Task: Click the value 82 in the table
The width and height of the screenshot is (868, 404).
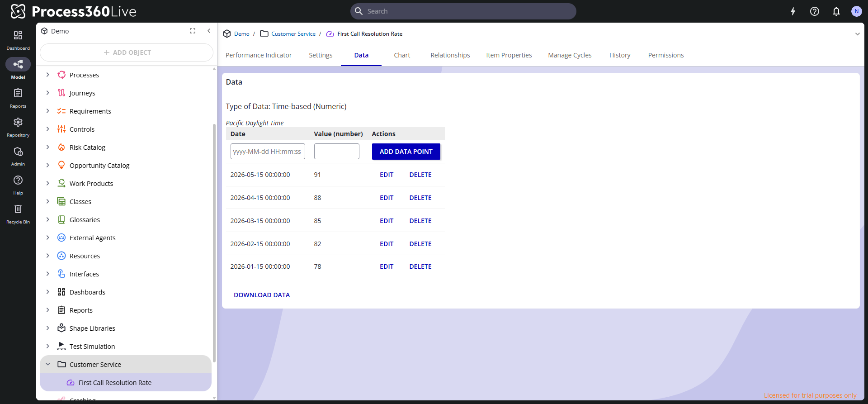Action: [x=317, y=244]
